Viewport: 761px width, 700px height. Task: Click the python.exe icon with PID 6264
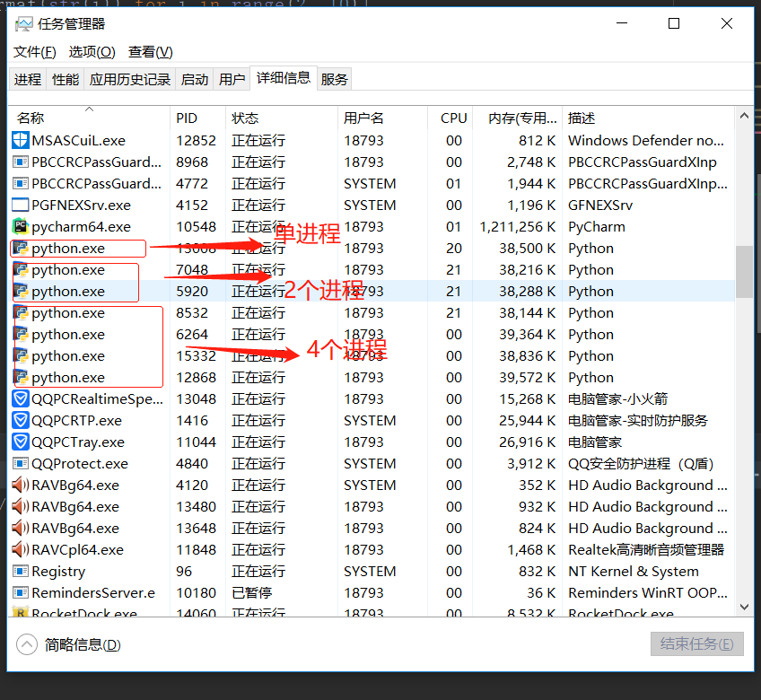coord(21,334)
